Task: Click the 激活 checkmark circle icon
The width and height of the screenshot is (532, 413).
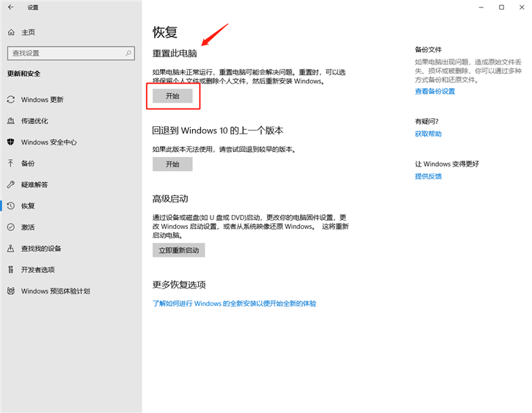Action: pyautogui.click(x=11, y=227)
